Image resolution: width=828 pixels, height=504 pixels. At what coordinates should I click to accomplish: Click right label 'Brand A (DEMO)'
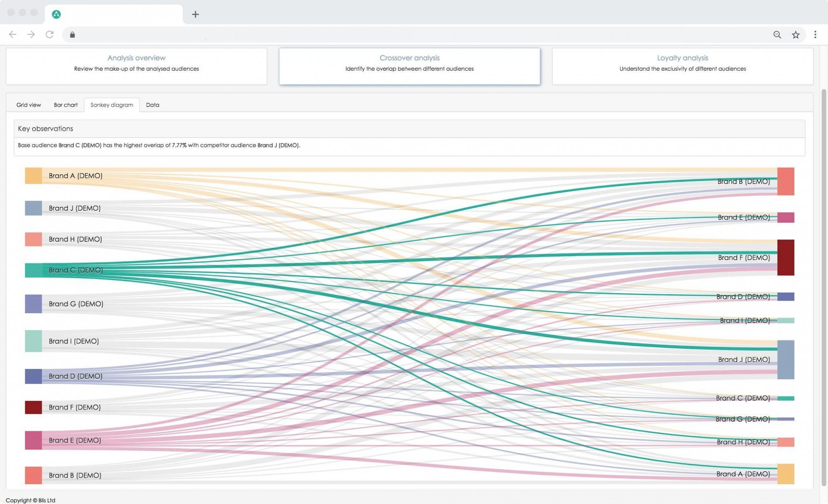click(743, 474)
